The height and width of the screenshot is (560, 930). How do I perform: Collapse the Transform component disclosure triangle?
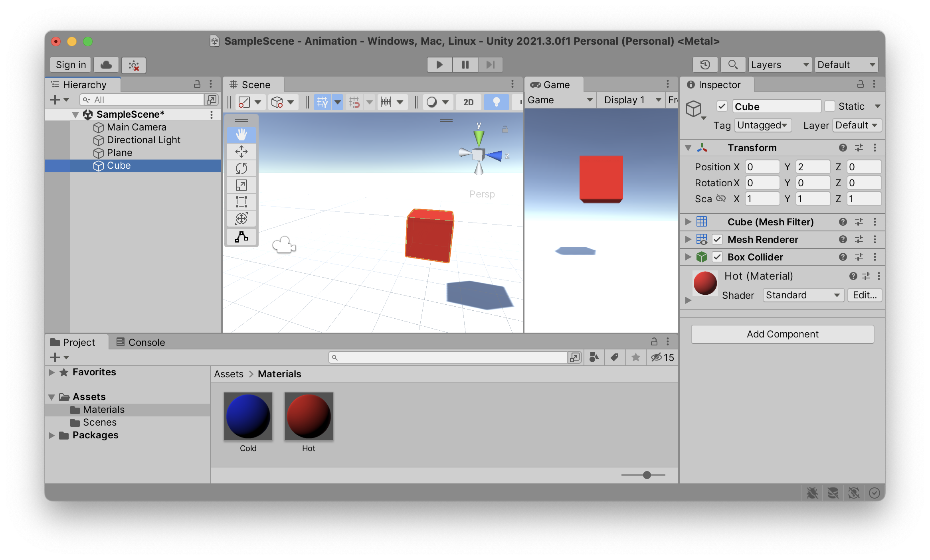click(x=688, y=148)
